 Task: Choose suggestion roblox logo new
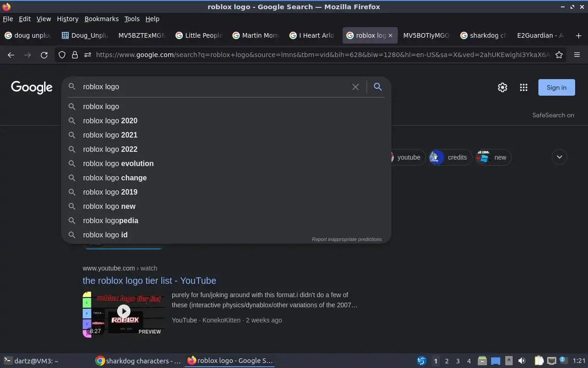point(226,206)
